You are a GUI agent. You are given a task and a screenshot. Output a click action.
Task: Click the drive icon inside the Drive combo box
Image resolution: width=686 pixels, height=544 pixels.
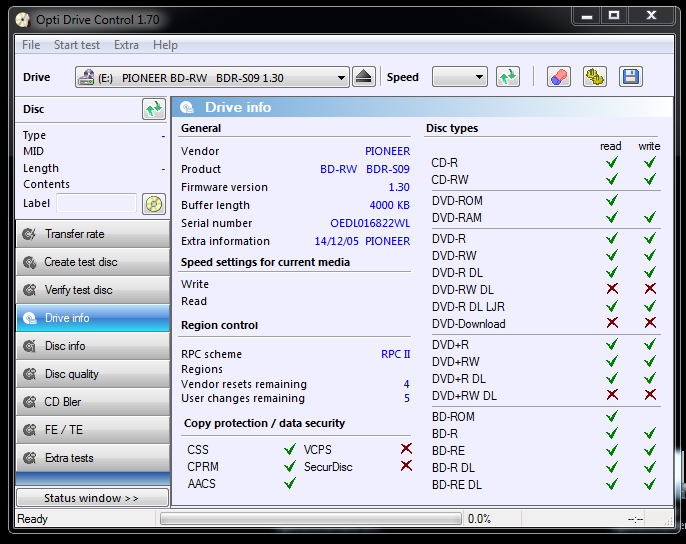[x=86, y=77]
